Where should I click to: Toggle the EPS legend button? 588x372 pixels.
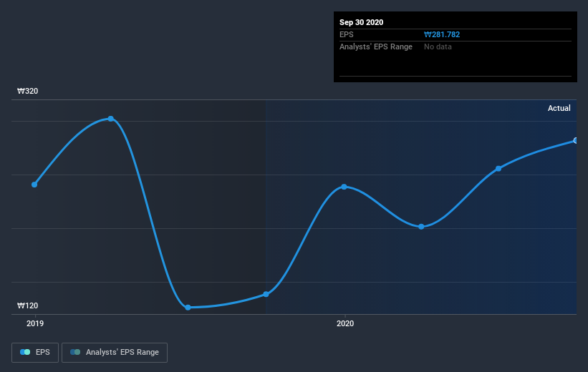[35, 353]
